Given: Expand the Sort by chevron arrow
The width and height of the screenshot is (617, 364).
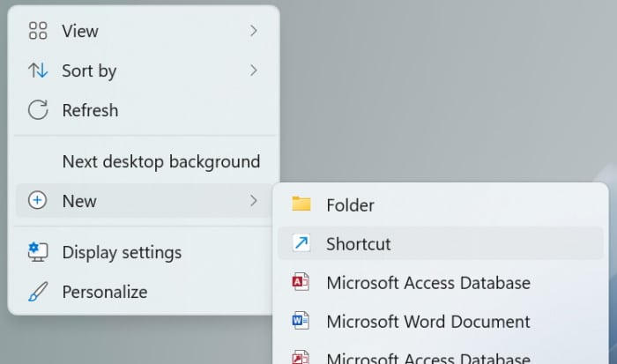Looking at the screenshot, I should [254, 71].
